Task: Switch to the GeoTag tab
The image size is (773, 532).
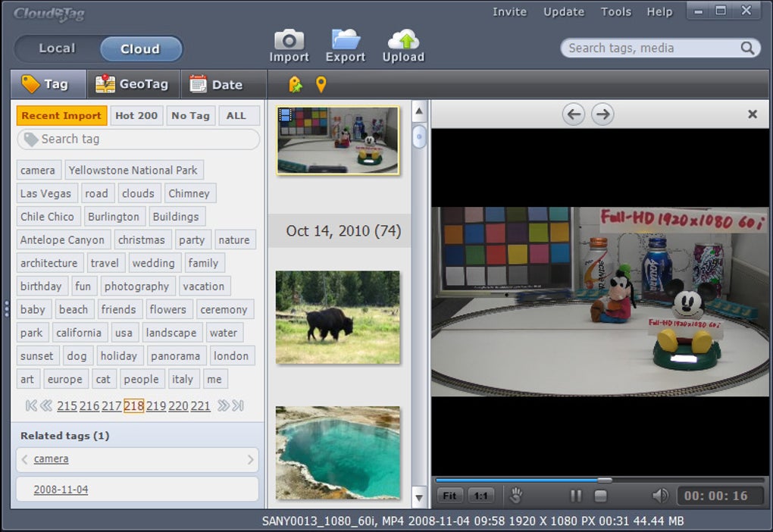Action: click(133, 84)
